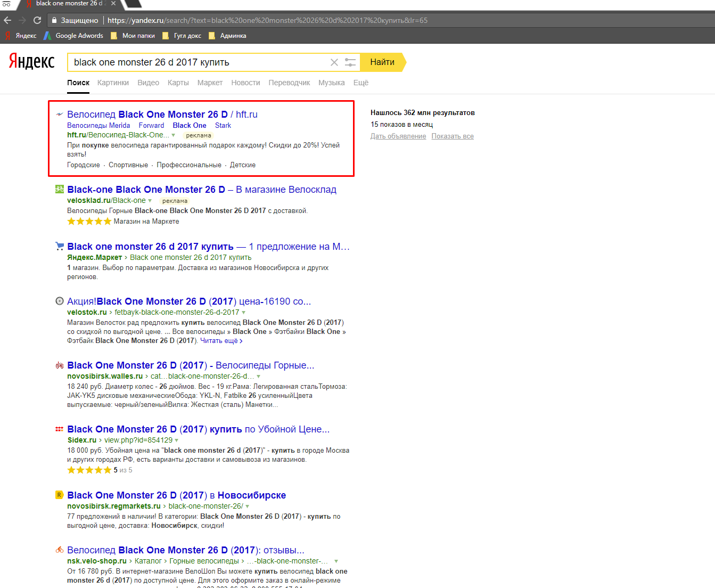The image size is (715, 588).
Task: Expand dropdown arrow after hft.ru URL
Action: tap(173, 135)
